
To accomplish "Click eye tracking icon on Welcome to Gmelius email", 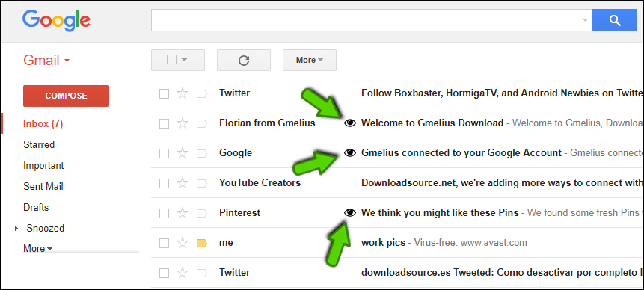I will [349, 123].
